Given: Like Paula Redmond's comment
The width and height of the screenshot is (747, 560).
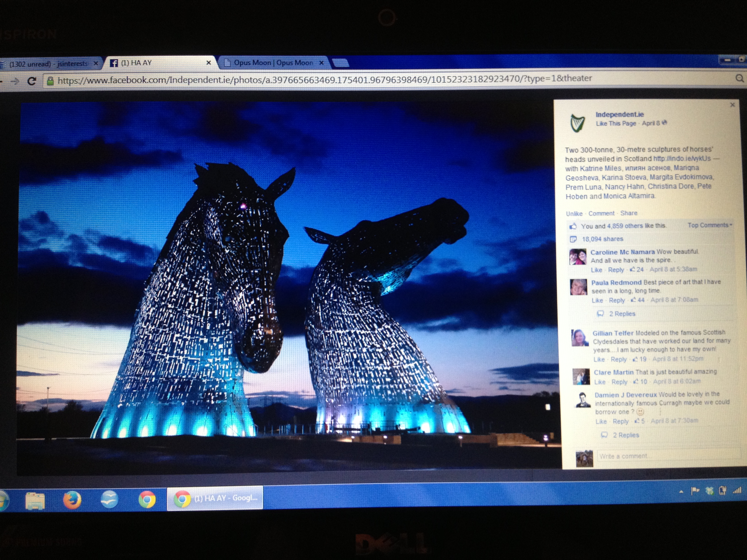Looking at the screenshot, I should coord(597,300).
